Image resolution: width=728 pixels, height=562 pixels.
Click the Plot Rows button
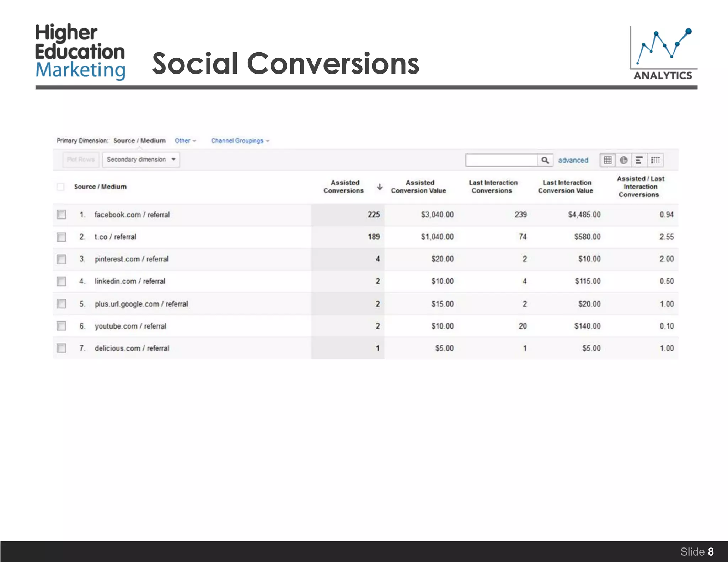coord(81,160)
